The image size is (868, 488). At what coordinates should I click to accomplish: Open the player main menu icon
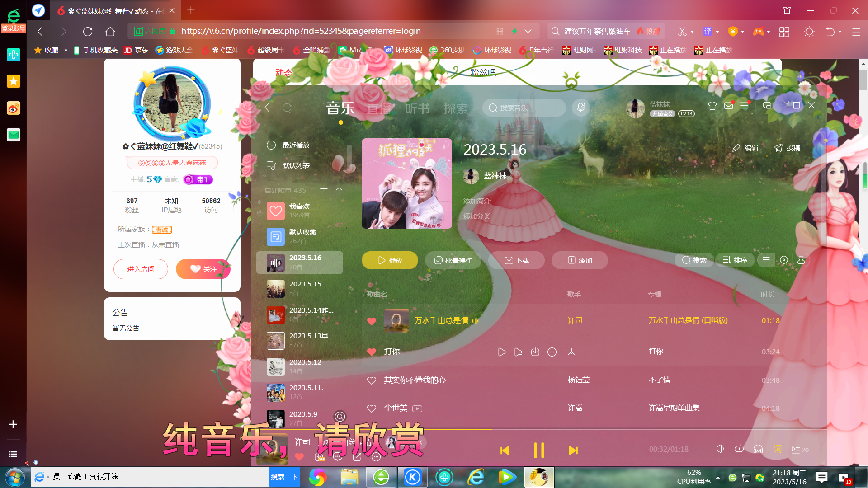click(744, 106)
